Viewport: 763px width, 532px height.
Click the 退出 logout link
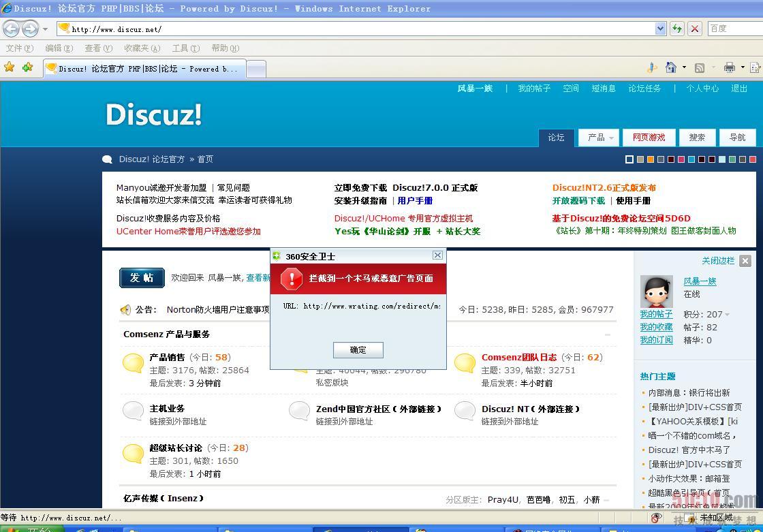pos(739,88)
